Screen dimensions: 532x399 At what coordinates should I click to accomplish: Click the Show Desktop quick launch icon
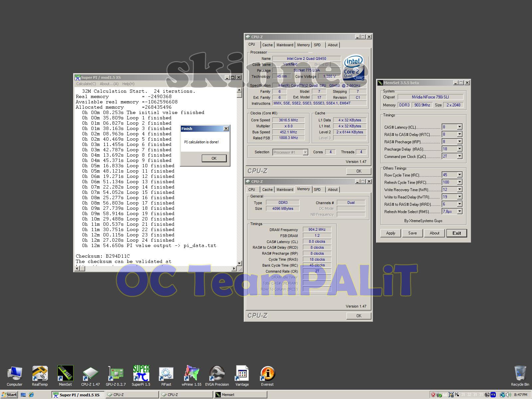pyautogui.click(x=23, y=395)
